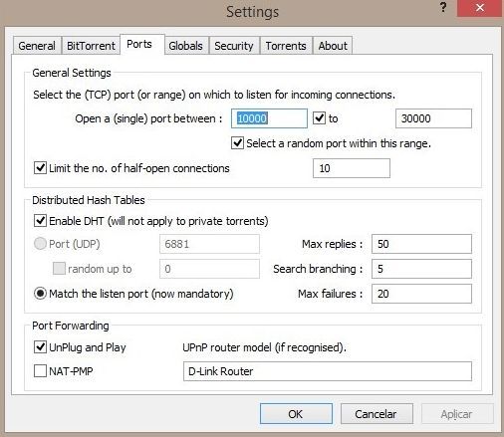Click the help question mark icon
This screenshot has height=437, width=504.
click(x=443, y=7)
